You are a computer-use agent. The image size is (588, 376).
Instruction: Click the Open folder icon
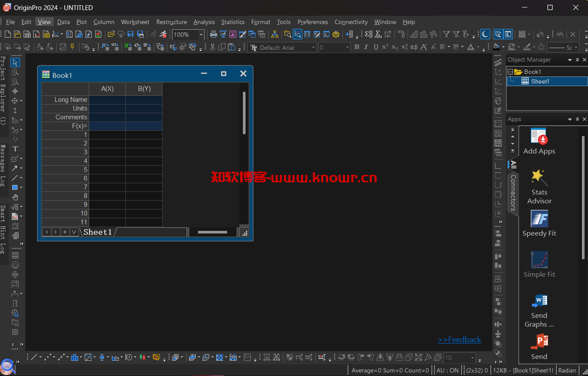pyautogui.click(x=111, y=34)
